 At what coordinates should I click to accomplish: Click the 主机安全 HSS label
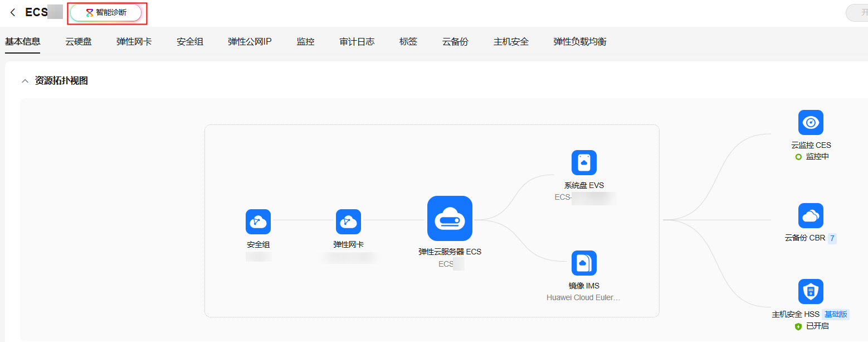click(796, 314)
